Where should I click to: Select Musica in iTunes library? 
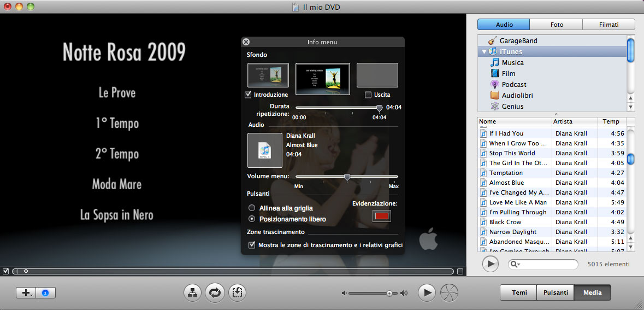coord(512,62)
